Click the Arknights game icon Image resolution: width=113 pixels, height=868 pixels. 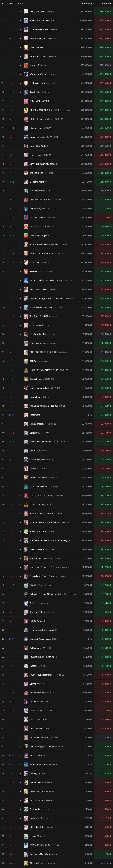[26, 92]
